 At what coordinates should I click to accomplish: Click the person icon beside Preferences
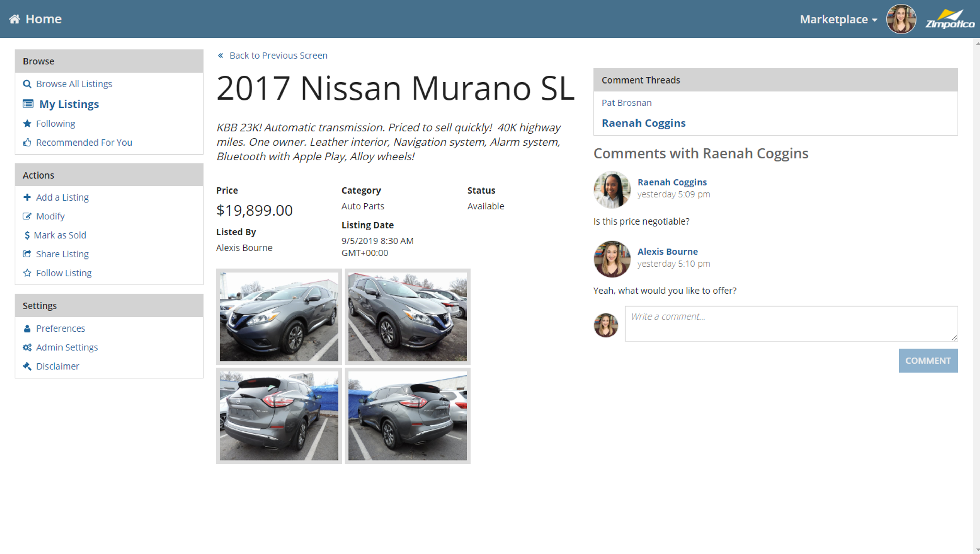point(27,328)
